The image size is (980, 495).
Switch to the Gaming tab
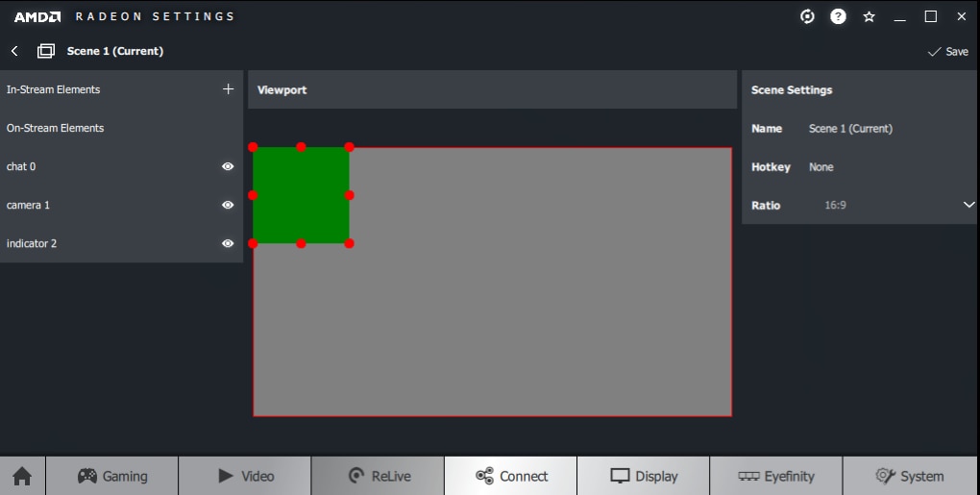pyautogui.click(x=112, y=476)
